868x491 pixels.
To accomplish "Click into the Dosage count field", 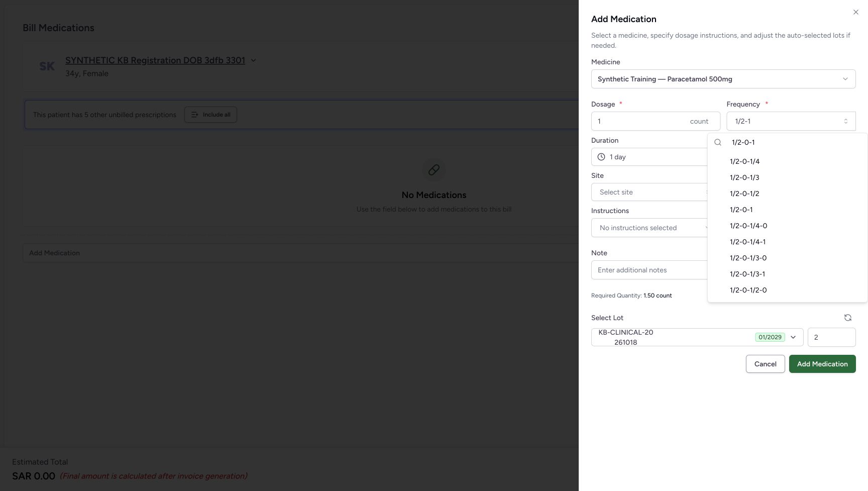I will point(656,121).
